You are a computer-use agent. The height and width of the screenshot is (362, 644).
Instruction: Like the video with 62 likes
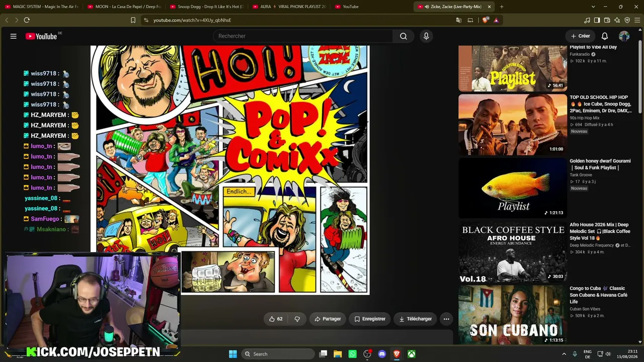point(276,319)
